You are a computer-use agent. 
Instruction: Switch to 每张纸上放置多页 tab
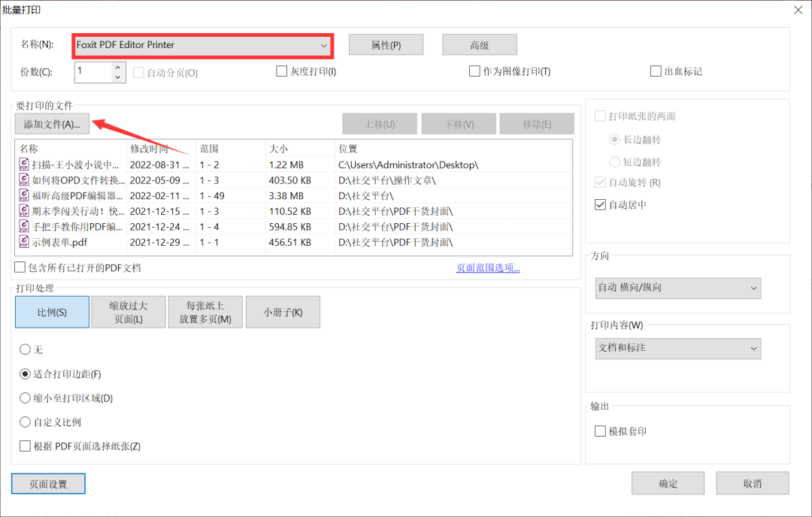click(205, 312)
